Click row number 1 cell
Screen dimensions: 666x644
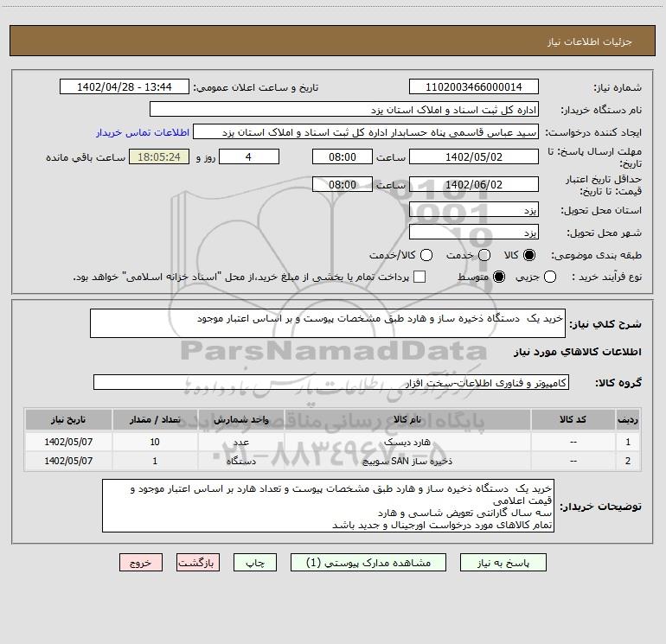[628, 442]
